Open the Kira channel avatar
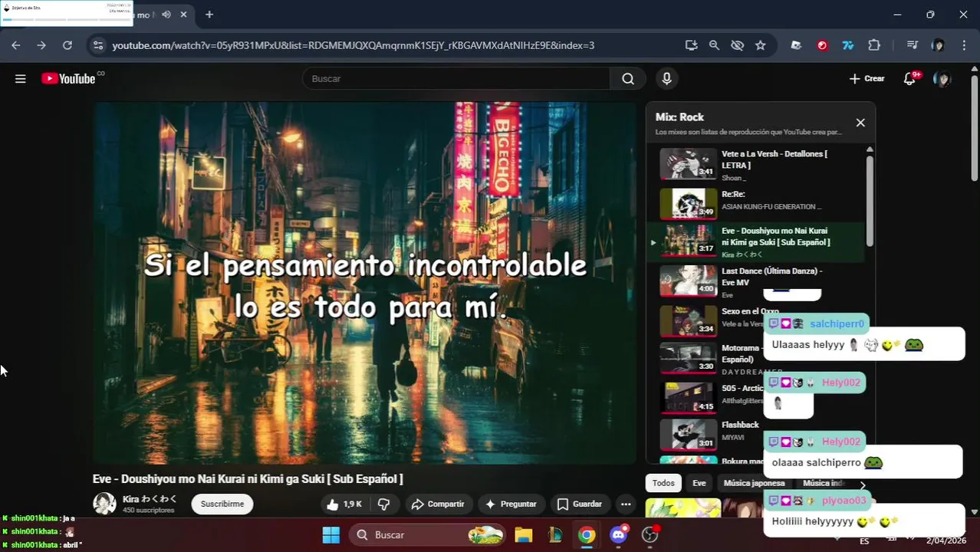 (x=104, y=504)
